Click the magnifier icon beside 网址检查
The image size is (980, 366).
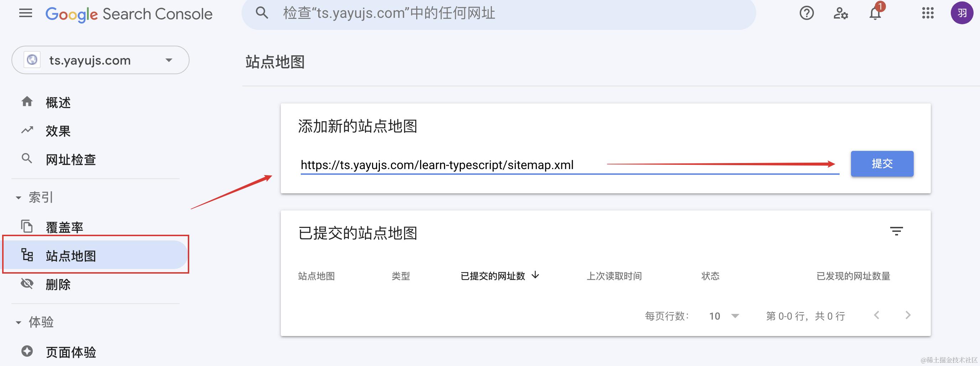pos(27,158)
